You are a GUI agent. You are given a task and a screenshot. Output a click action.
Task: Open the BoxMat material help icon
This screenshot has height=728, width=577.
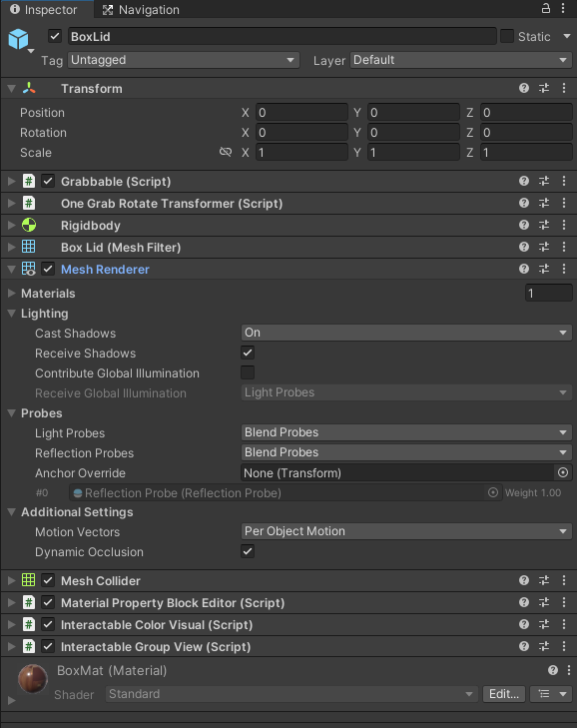[553, 670]
